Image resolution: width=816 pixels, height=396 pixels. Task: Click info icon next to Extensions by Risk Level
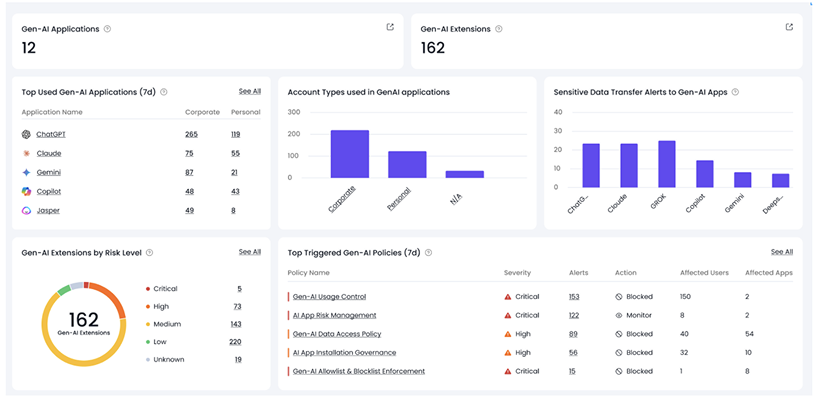[x=149, y=252]
